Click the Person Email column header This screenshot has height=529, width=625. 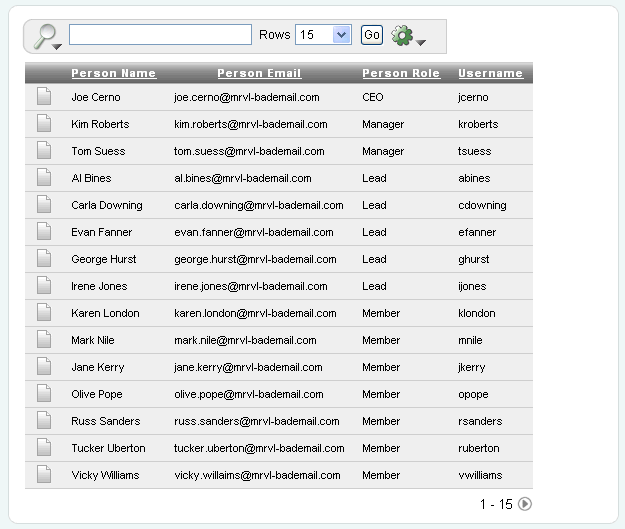259,73
